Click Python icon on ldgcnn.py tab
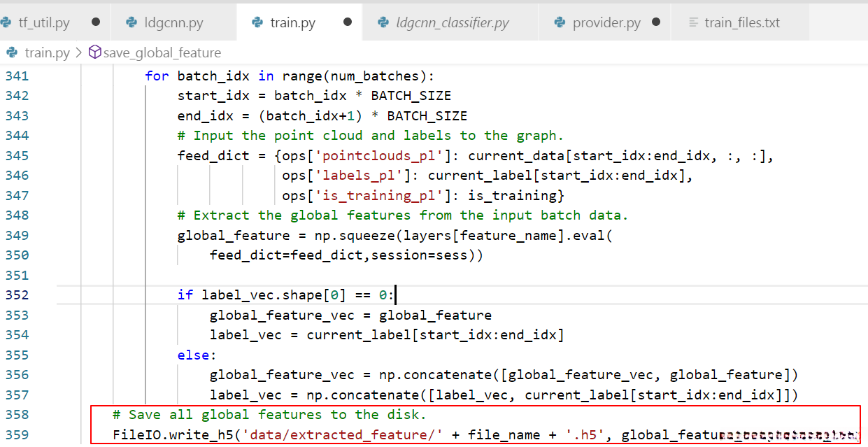 point(131,22)
